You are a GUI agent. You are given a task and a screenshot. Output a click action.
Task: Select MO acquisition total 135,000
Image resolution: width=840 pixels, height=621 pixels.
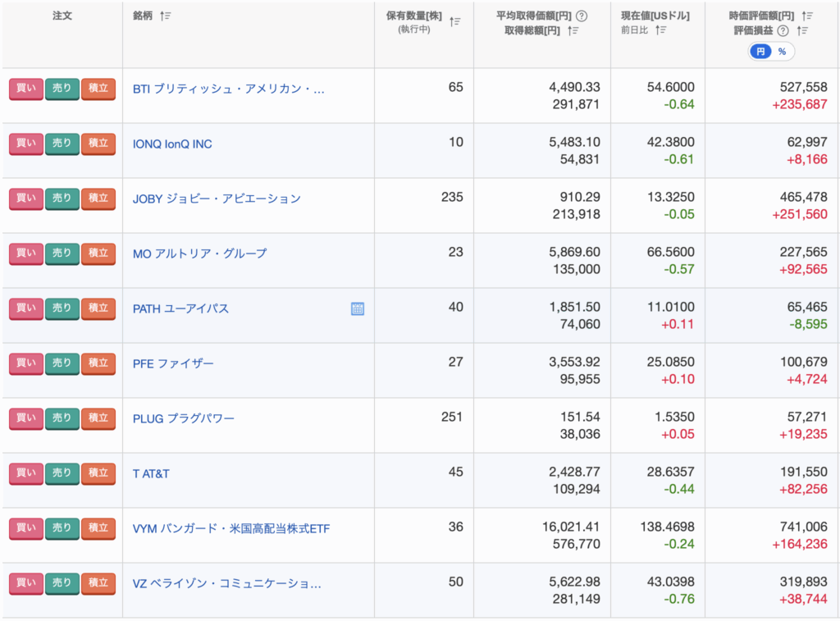click(x=577, y=270)
